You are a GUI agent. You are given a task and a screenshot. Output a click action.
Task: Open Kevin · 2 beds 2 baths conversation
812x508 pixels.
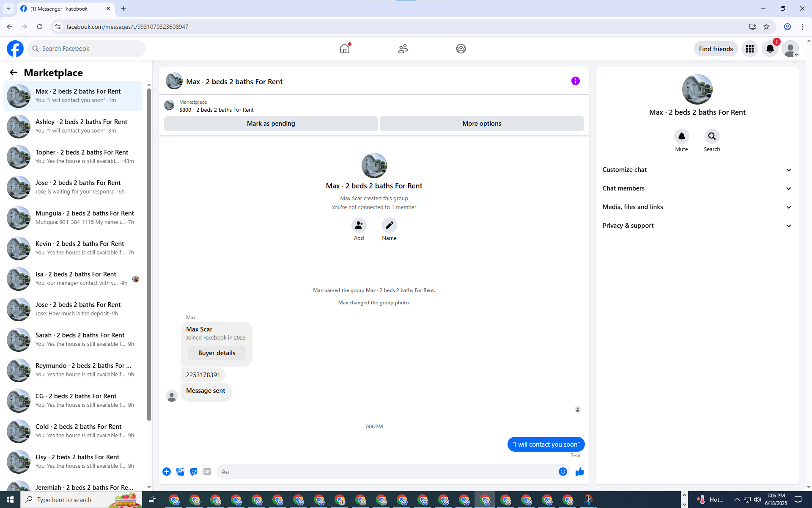(73, 248)
